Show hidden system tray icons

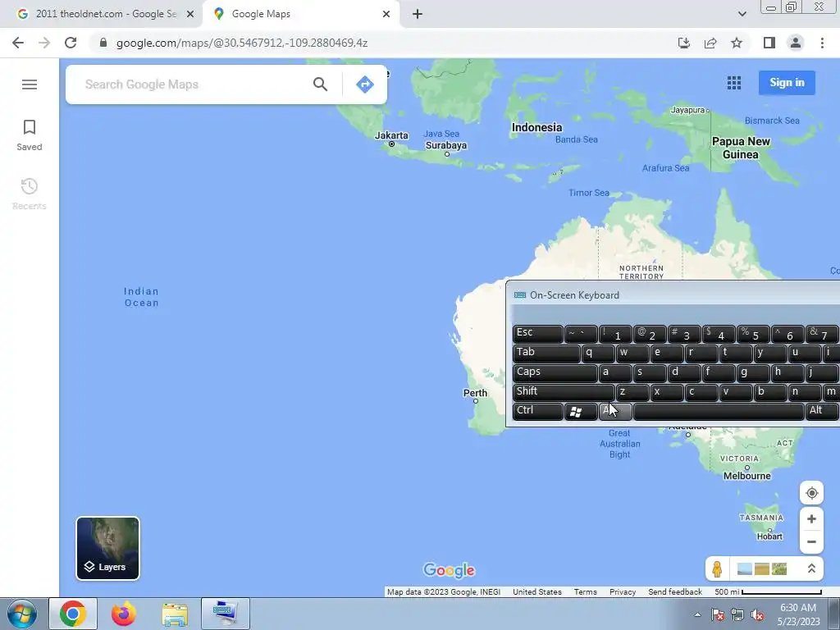[x=697, y=614]
